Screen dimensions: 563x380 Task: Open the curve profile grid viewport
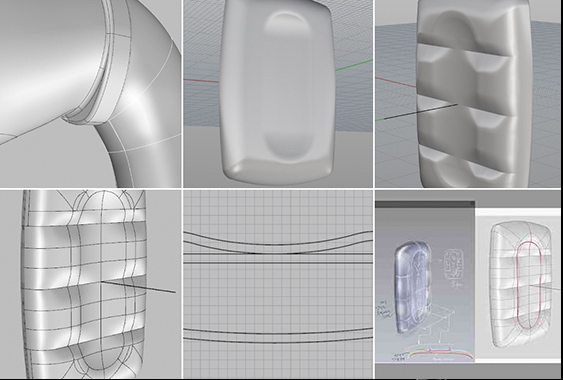click(x=278, y=284)
